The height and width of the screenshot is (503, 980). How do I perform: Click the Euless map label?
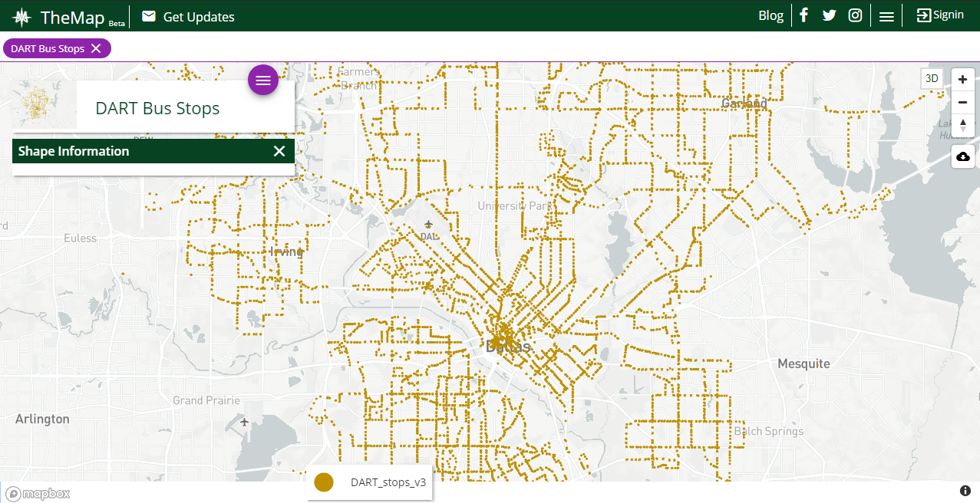[81, 238]
